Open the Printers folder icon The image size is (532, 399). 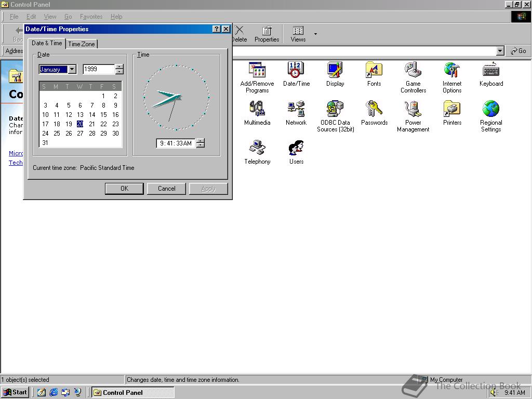[452, 113]
